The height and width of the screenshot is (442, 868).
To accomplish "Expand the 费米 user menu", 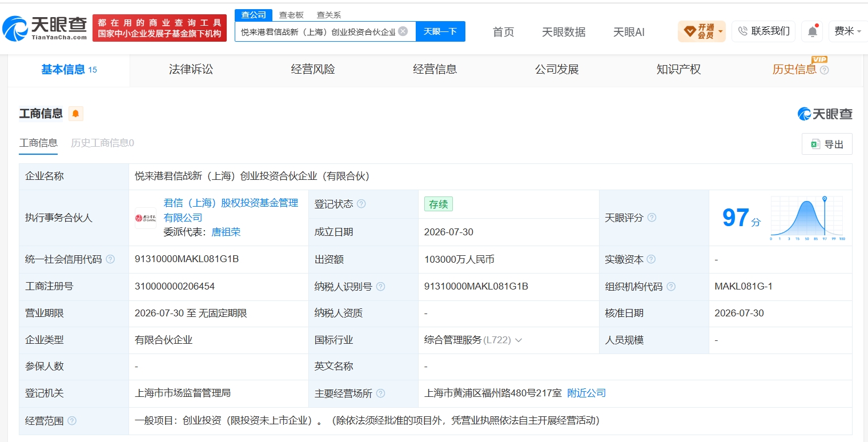I will coord(847,31).
